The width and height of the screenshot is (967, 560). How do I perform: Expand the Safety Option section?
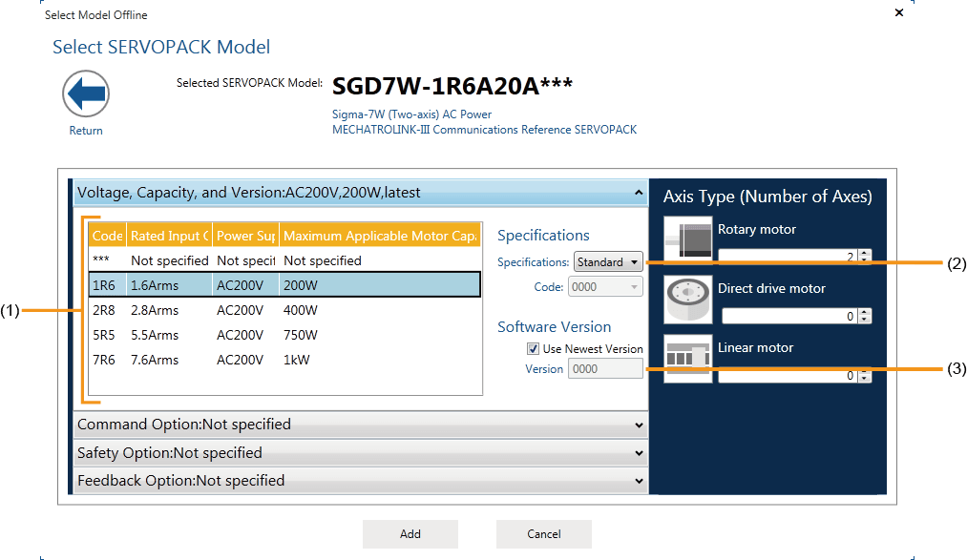[x=360, y=453]
